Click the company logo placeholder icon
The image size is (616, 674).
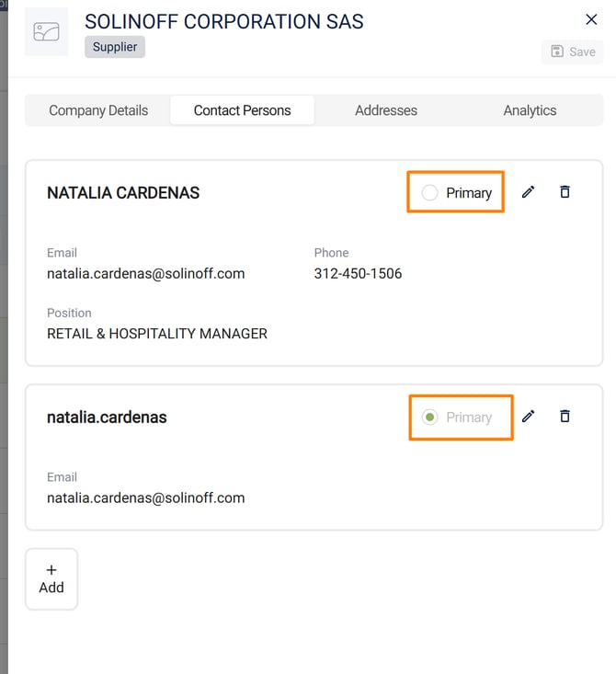click(46, 32)
